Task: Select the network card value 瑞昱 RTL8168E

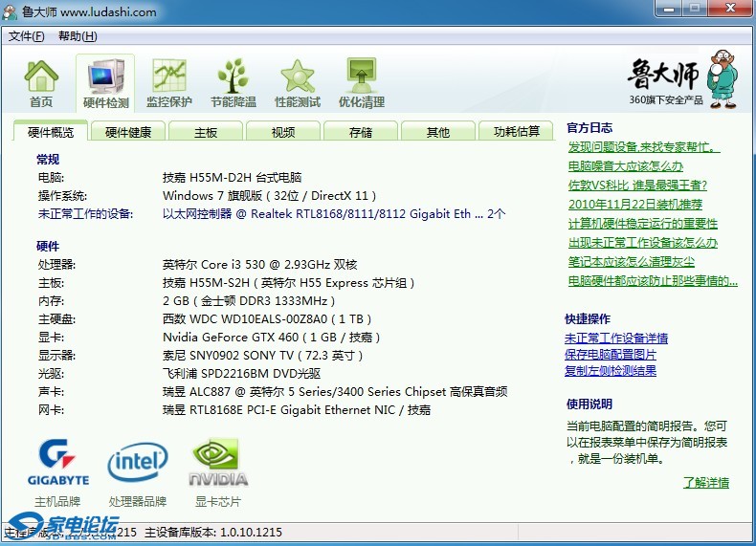Action: 297,410
